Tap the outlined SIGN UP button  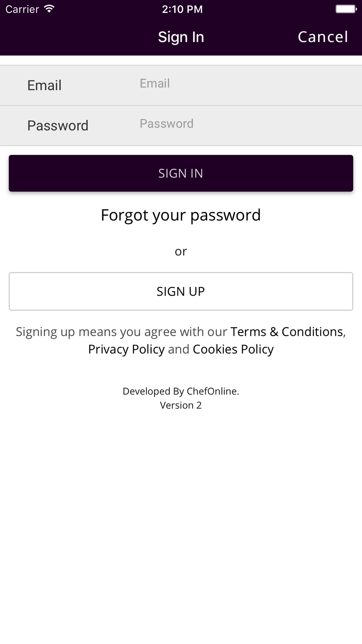click(181, 291)
